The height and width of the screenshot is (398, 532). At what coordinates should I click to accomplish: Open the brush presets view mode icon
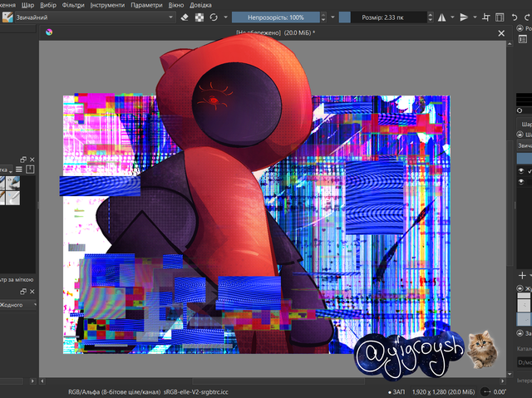pos(19,170)
